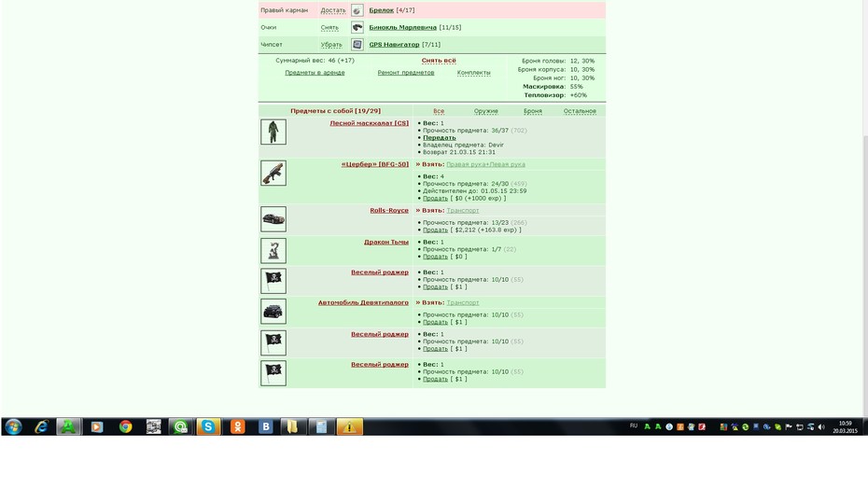Click the Суммарный вес: 46 (+17) text
The image size is (868, 488).
point(315,61)
